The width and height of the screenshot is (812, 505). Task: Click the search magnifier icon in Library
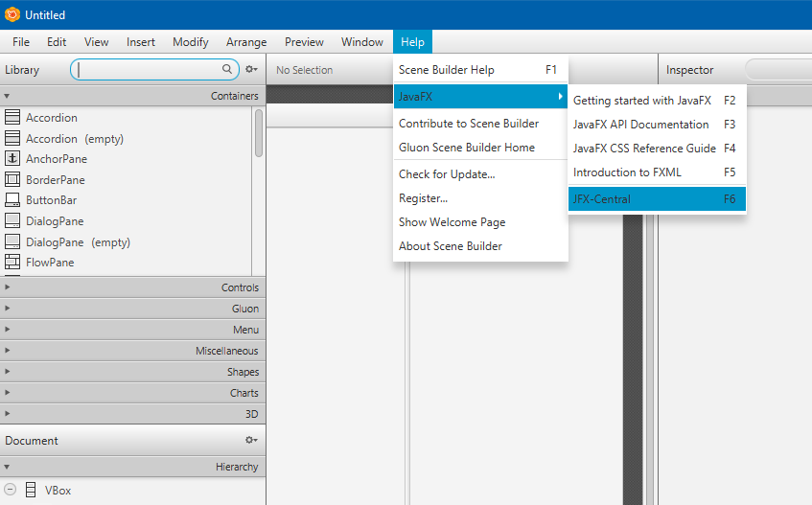227,69
